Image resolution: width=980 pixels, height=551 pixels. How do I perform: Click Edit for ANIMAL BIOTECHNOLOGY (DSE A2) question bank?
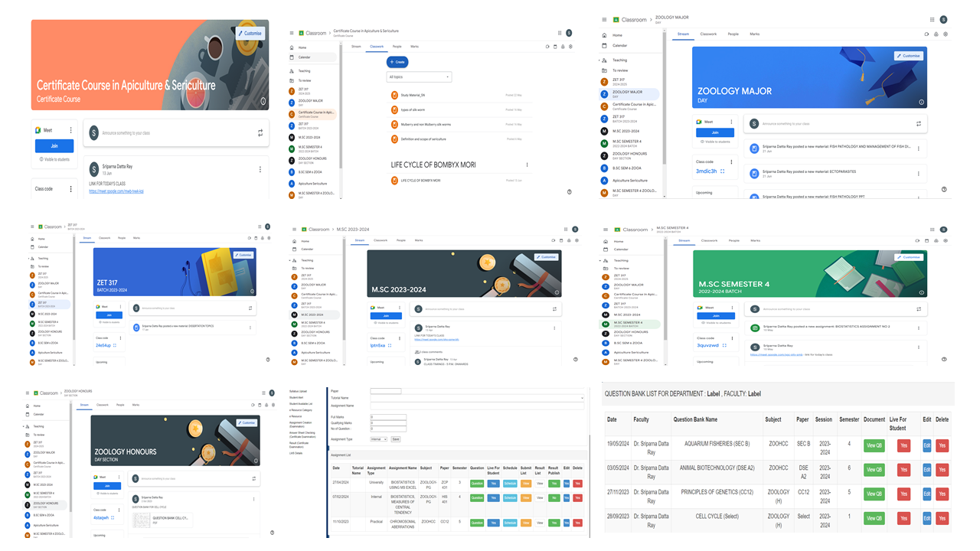[x=927, y=469]
